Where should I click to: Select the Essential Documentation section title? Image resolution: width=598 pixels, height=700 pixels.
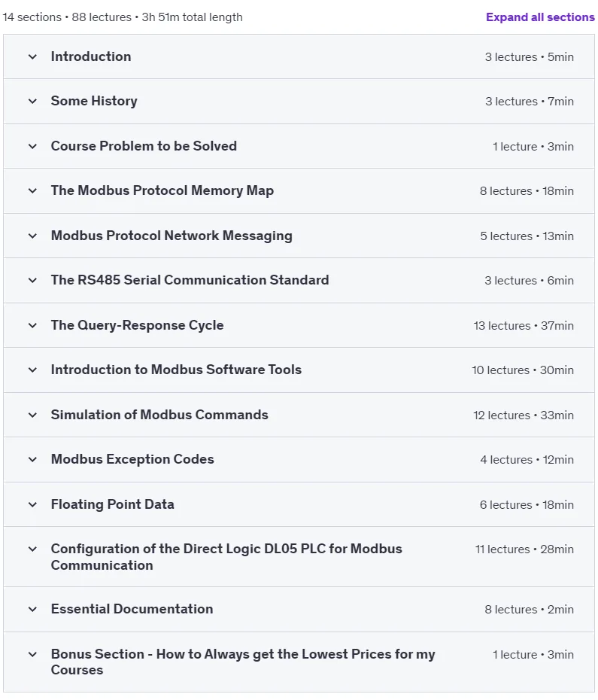(x=132, y=609)
